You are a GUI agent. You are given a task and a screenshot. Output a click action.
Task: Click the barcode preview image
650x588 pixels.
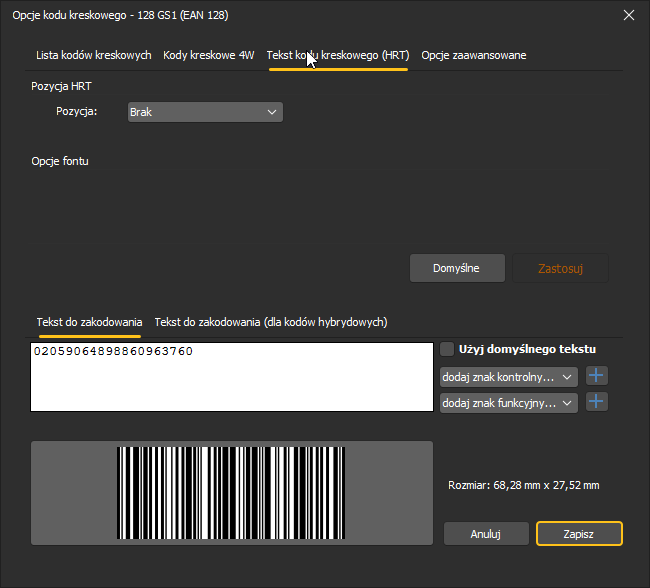coord(231,493)
